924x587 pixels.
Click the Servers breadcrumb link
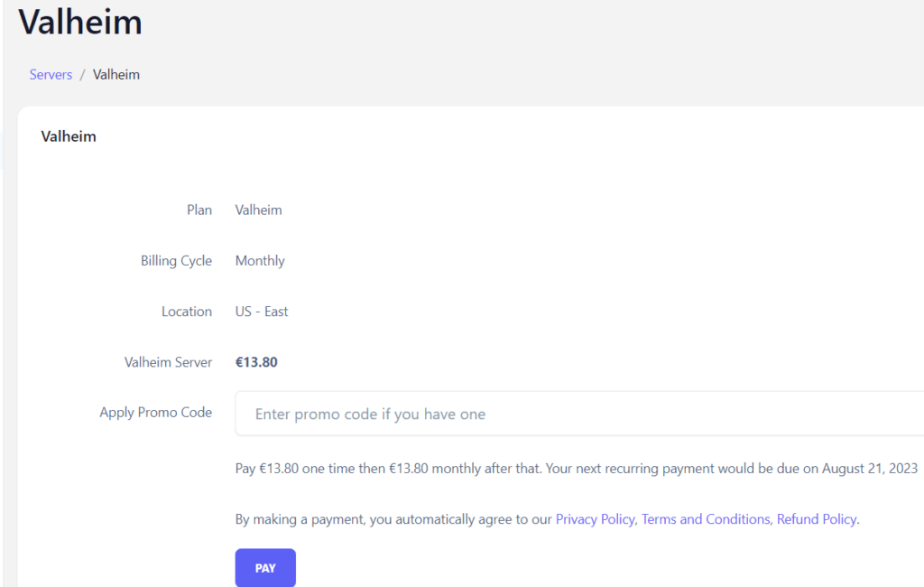51,75
